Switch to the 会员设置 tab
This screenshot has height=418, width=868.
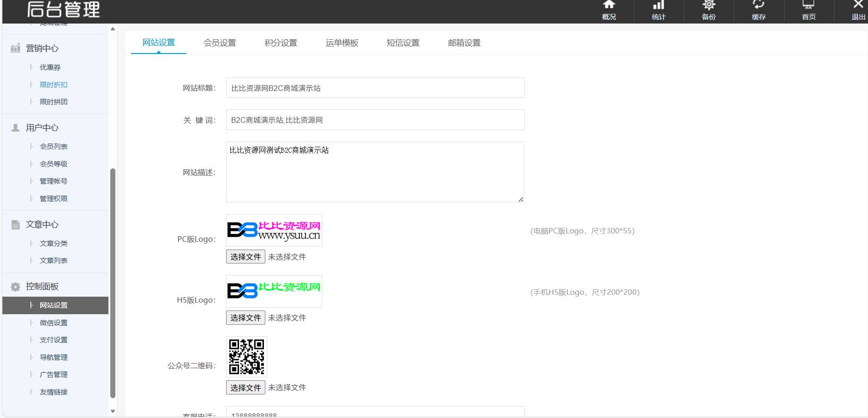[x=220, y=43]
